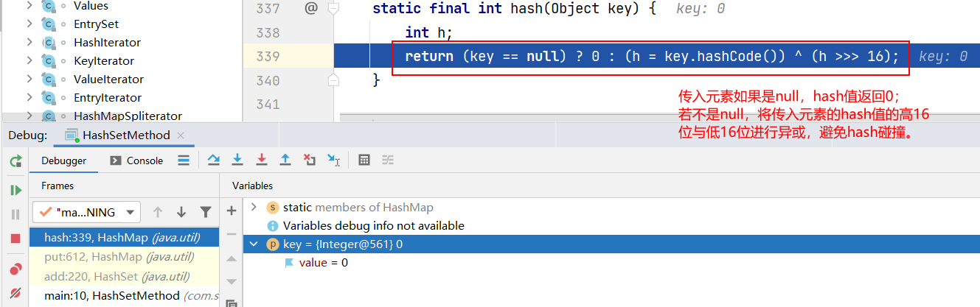Toggle the fold marker at line 337
Screen dimensions: 980x307
tap(333, 9)
